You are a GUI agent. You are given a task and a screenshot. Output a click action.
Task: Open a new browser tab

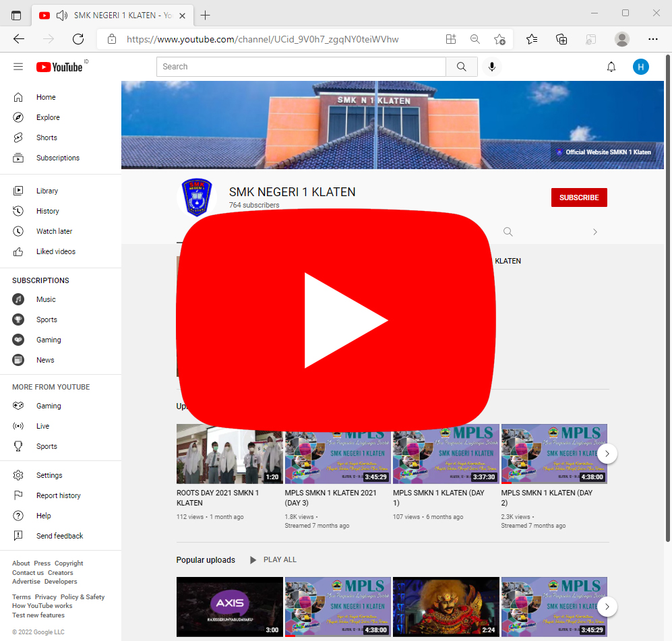tap(206, 16)
